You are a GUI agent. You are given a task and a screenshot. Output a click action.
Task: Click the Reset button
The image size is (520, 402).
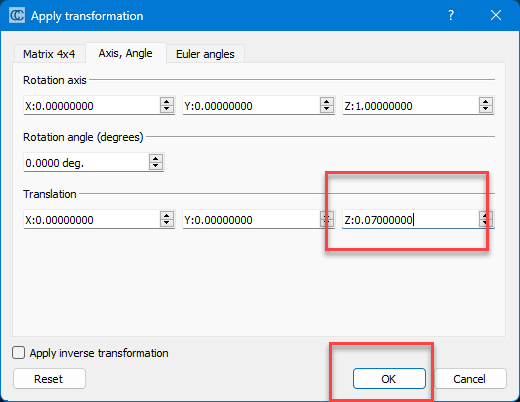tap(49, 379)
